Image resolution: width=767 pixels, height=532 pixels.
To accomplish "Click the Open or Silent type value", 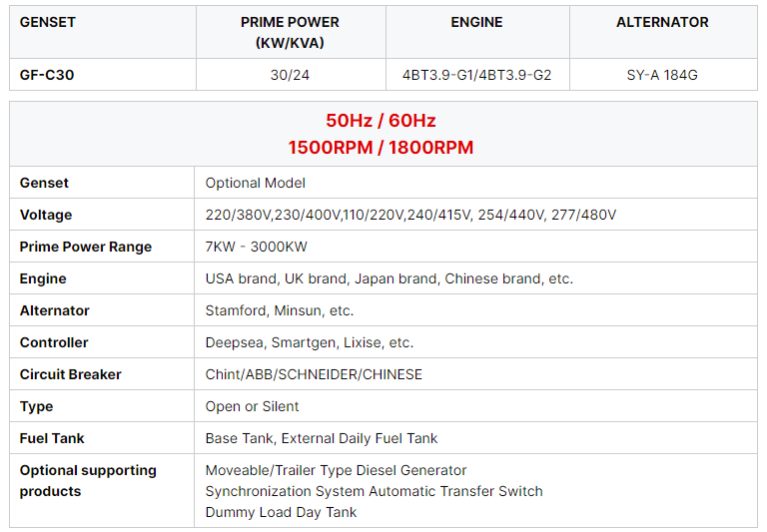I will tap(253, 406).
